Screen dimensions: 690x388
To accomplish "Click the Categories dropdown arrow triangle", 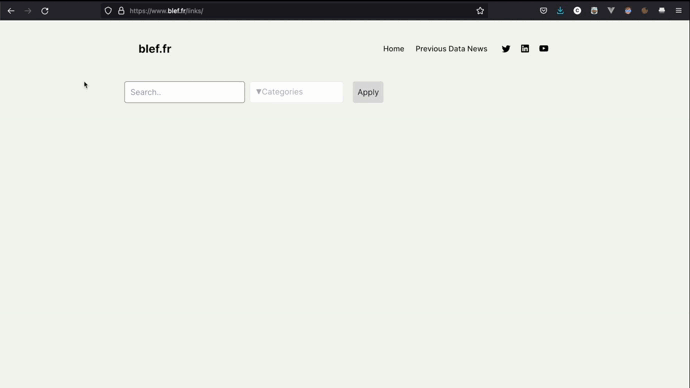I will (258, 92).
